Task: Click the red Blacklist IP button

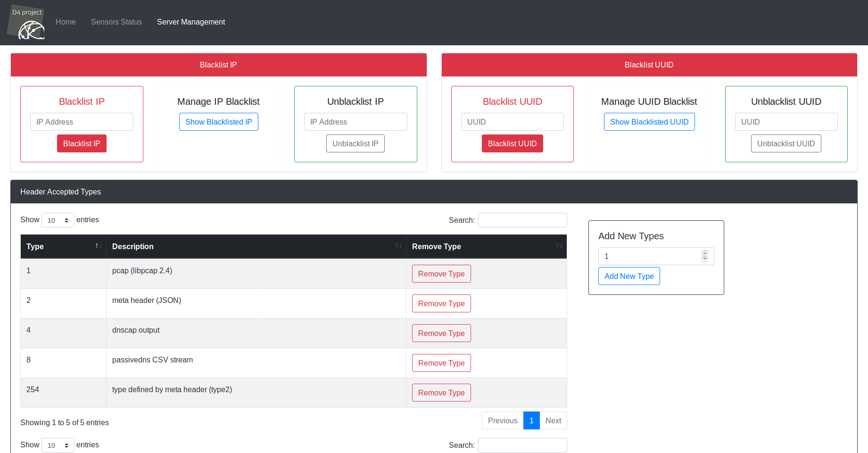Action: 82,143
